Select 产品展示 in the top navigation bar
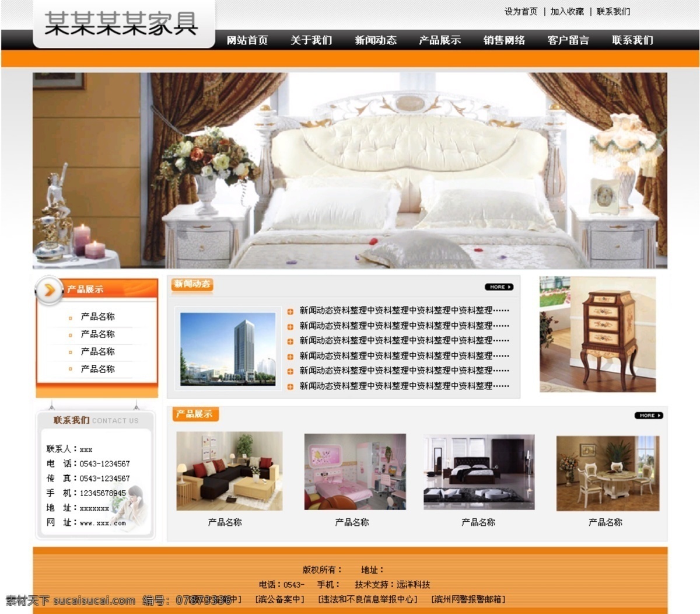The width and height of the screenshot is (700, 614). pyautogui.click(x=440, y=40)
